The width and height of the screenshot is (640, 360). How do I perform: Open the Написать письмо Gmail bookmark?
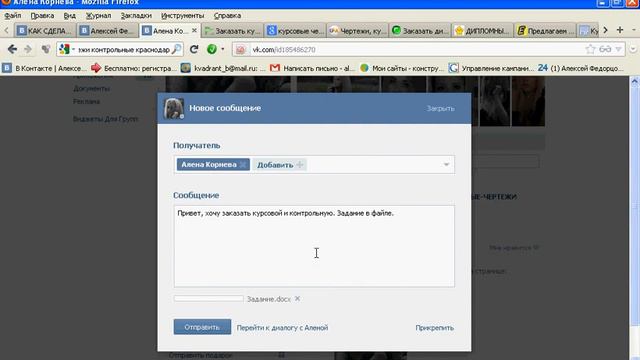pyautogui.click(x=312, y=68)
